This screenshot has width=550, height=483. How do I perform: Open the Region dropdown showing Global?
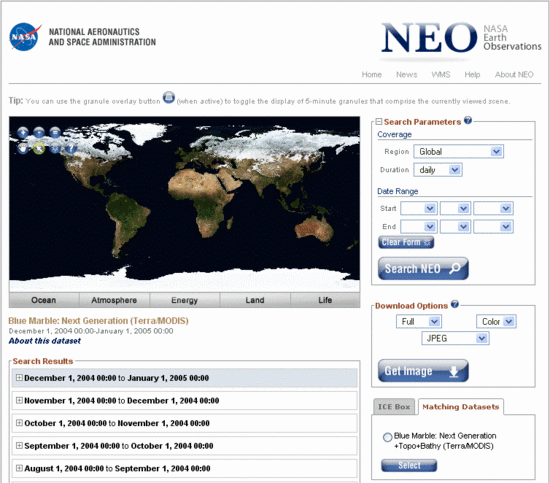(x=458, y=152)
